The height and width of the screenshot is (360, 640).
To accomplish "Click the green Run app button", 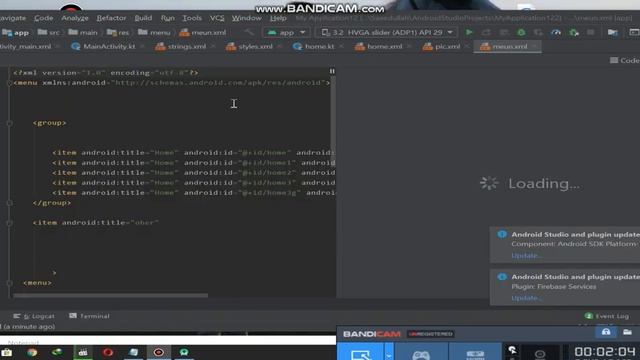I will (469, 32).
